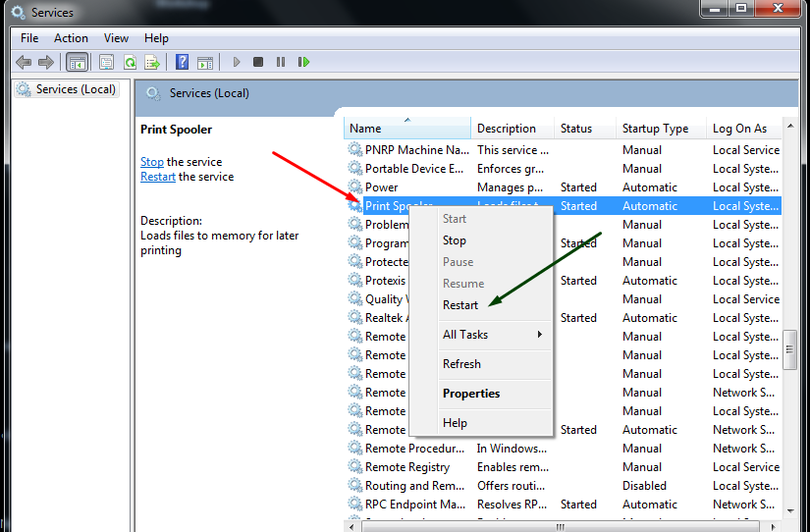Select PNRP Machine Na... service name
Image resolution: width=810 pixels, height=532 pixels.
pos(417,150)
